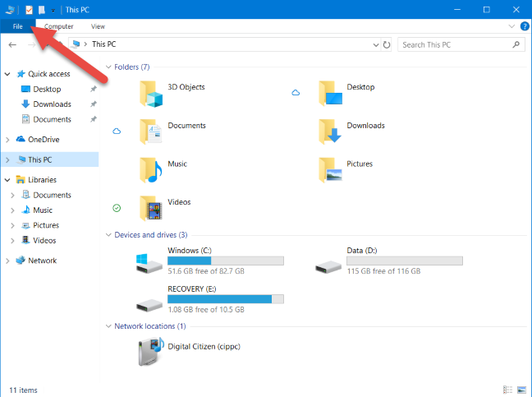
Task: Click the This PC system icon in title bar
Action: tap(10, 10)
